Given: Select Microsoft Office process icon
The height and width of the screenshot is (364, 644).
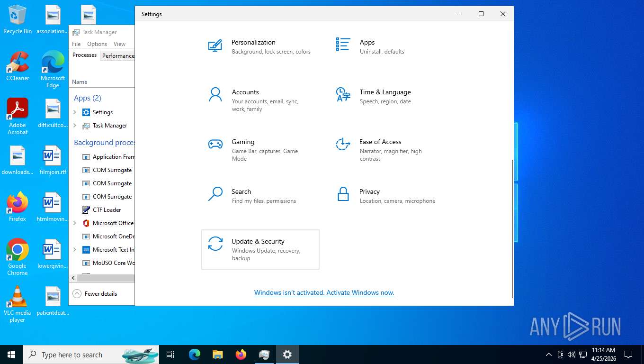Looking at the screenshot, I should click(x=86, y=223).
